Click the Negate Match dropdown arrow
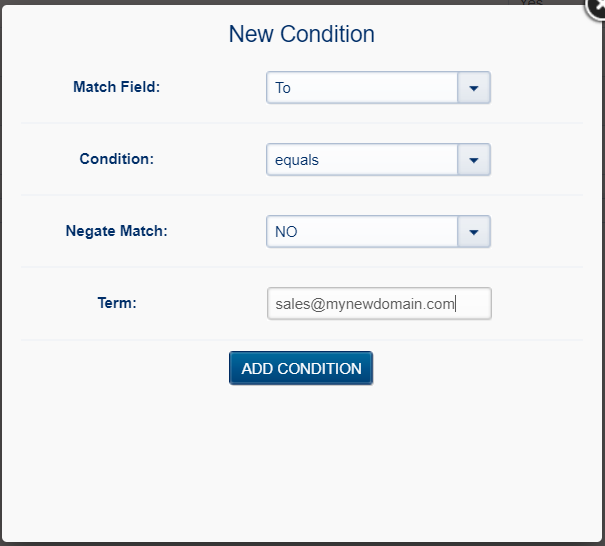This screenshot has width=605, height=546. tap(474, 232)
